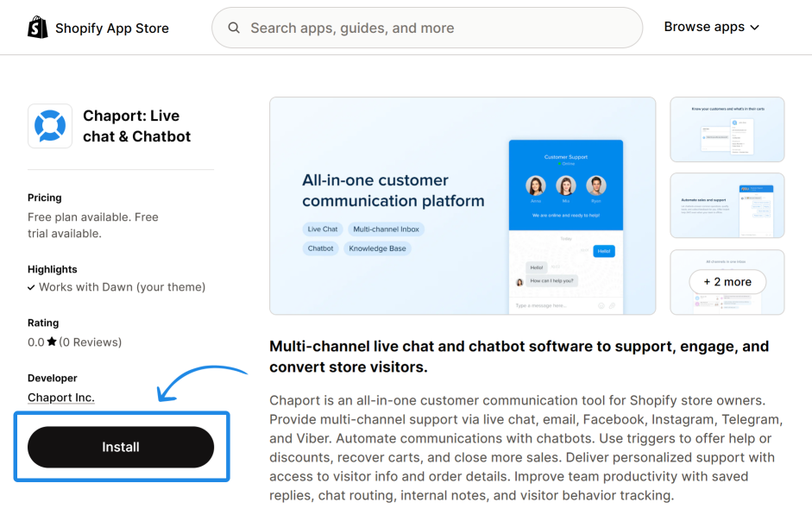This screenshot has height=521, width=812.
Task: Click the + 2 more button
Action: point(727,282)
